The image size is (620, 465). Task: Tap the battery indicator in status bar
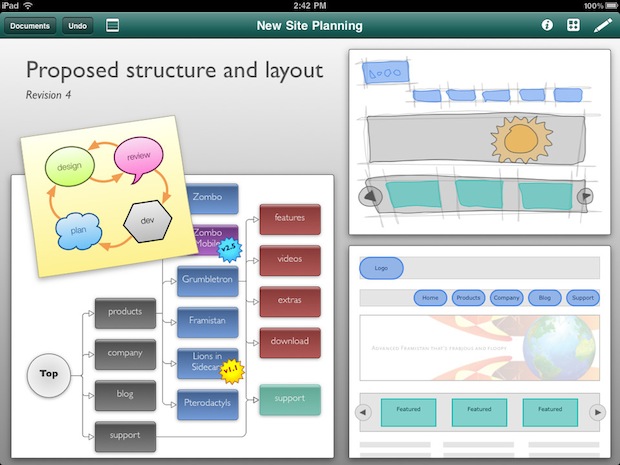pos(612,6)
